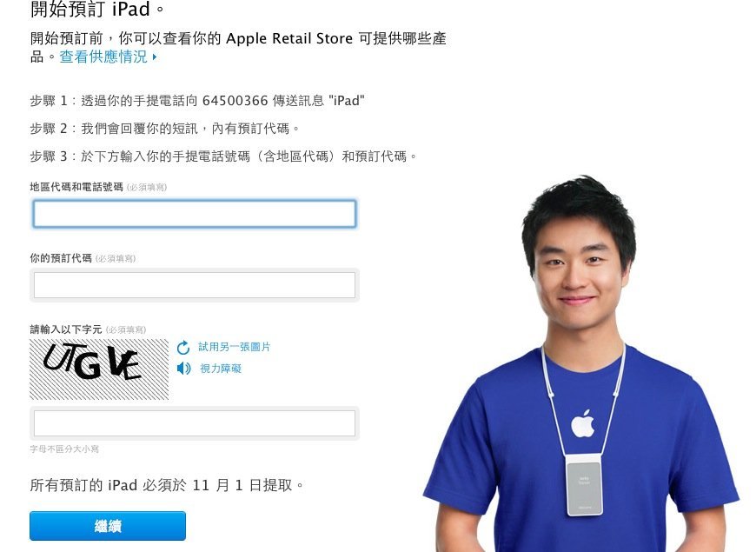Image resolution: width=756 pixels, height=552 pixels.
Task: Click the circular refresh captcha icon
Action: coord(183,348)
